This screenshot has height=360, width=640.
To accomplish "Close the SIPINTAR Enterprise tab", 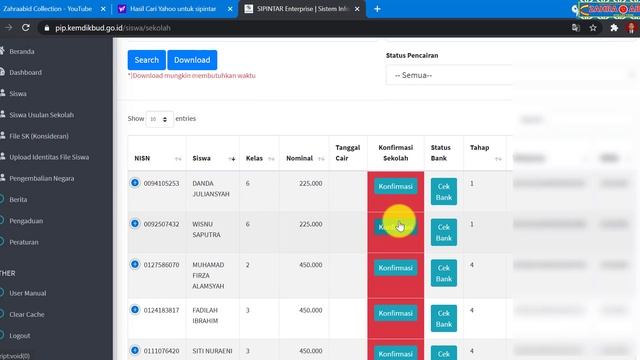I will click(x=357, y=9).
